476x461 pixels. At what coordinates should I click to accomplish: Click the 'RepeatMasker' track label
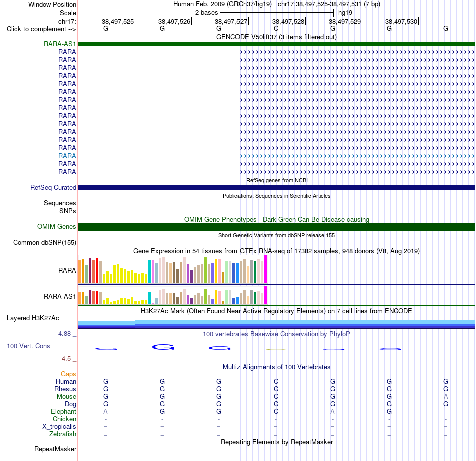[55, 449]
